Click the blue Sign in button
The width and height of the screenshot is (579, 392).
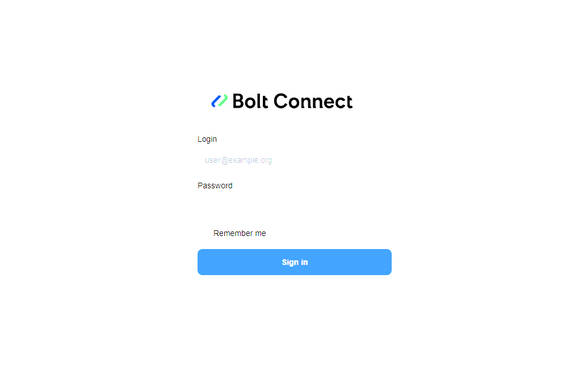294,262
